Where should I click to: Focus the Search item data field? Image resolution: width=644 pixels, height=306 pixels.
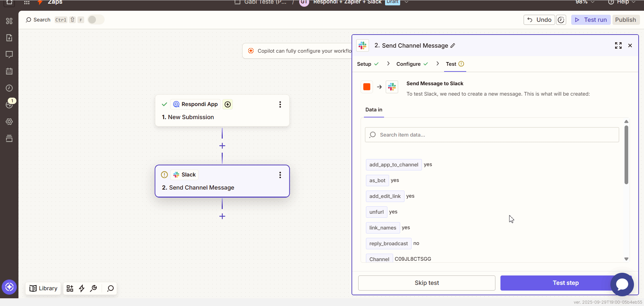(x=492, y=135)
